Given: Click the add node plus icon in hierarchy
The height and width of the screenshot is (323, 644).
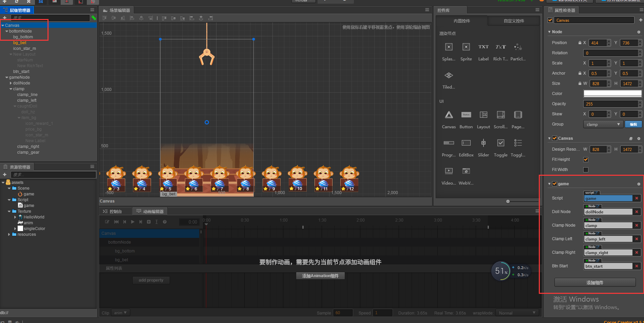Looking at the screenshot, I should [5, 18].
